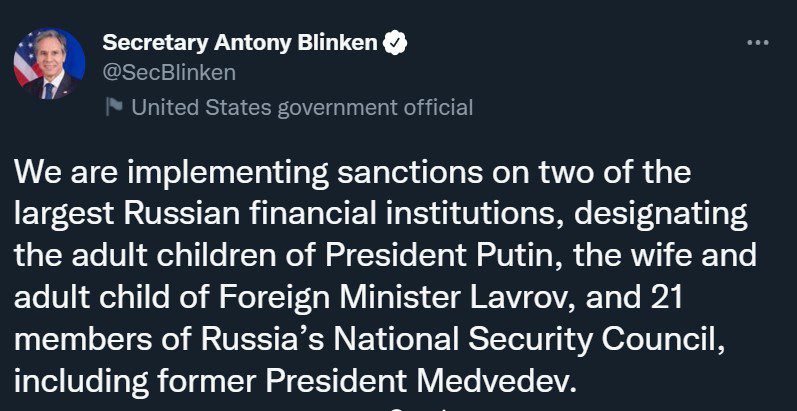The width and height of the screenshot is (797, 411).
Task: Click the @SecBlinken handle
Action: point(169,73)
